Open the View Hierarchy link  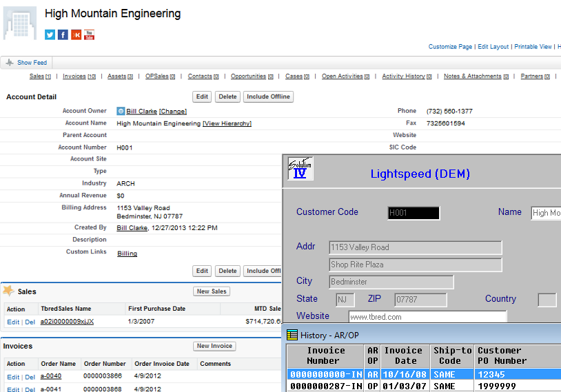click(x=227, y=123)
